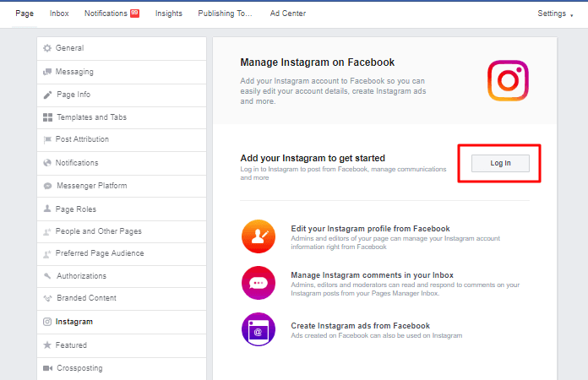The width and height of the screenshot is (588, 380).
Task: Click the Crossposting video camera icon
Action: coord(47,368)
